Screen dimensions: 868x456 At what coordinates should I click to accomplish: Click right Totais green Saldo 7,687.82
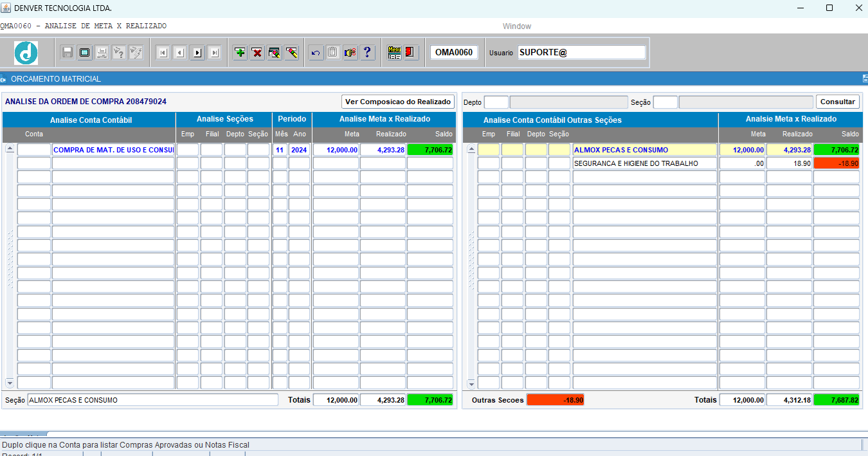836,400
